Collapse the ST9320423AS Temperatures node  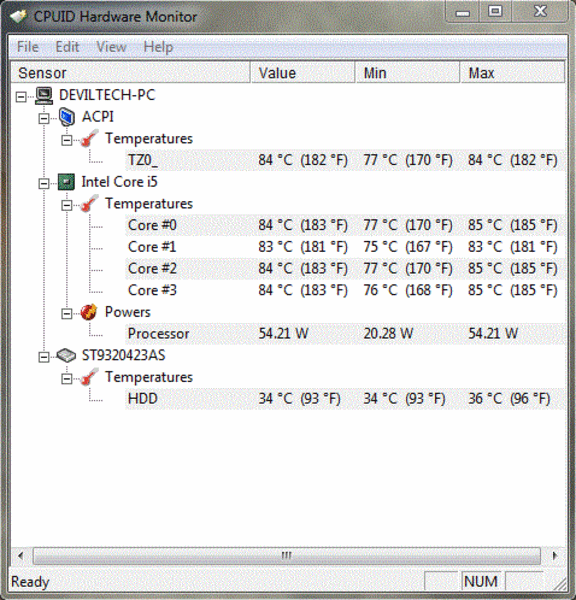point(67,379)
